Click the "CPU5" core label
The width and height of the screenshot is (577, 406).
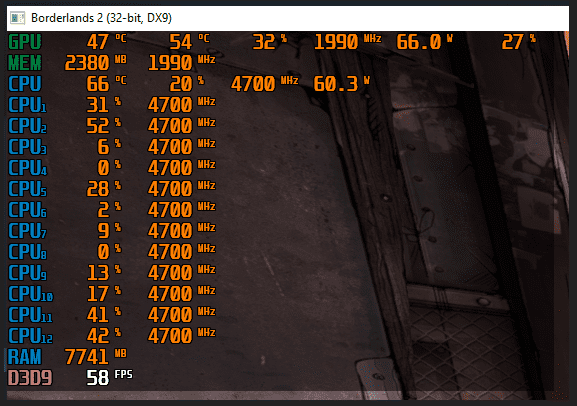tap(28, 189)
